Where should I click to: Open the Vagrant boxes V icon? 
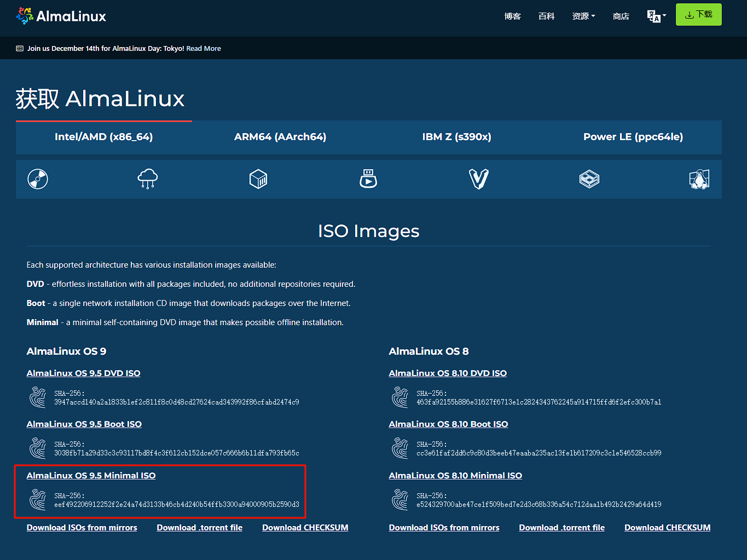pyautogui.click(x=479, y=179)
